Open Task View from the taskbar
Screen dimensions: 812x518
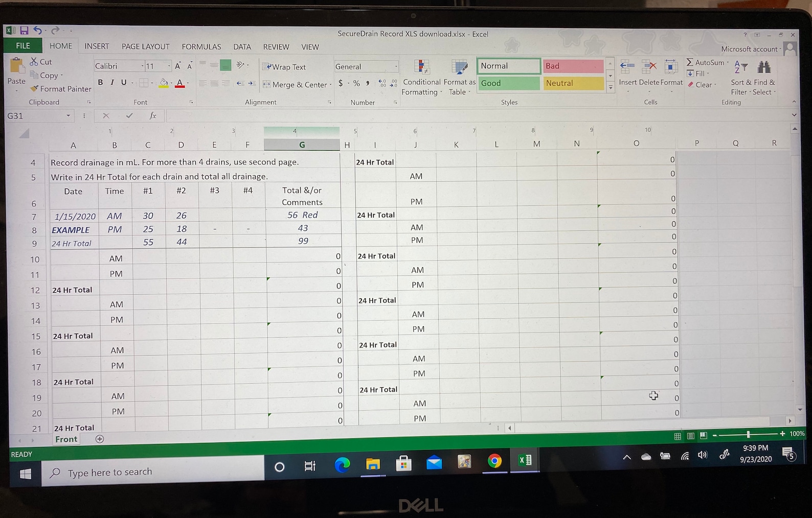310,466
